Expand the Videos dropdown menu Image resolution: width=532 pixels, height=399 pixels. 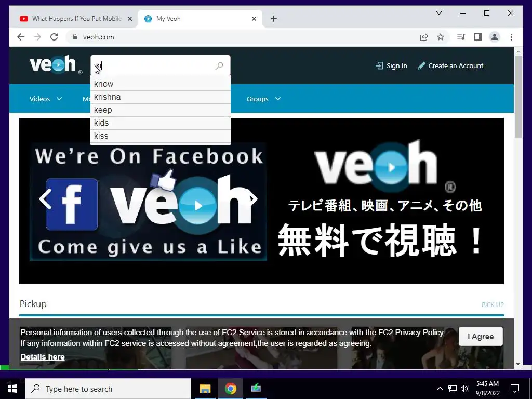[x=46, y=99]
